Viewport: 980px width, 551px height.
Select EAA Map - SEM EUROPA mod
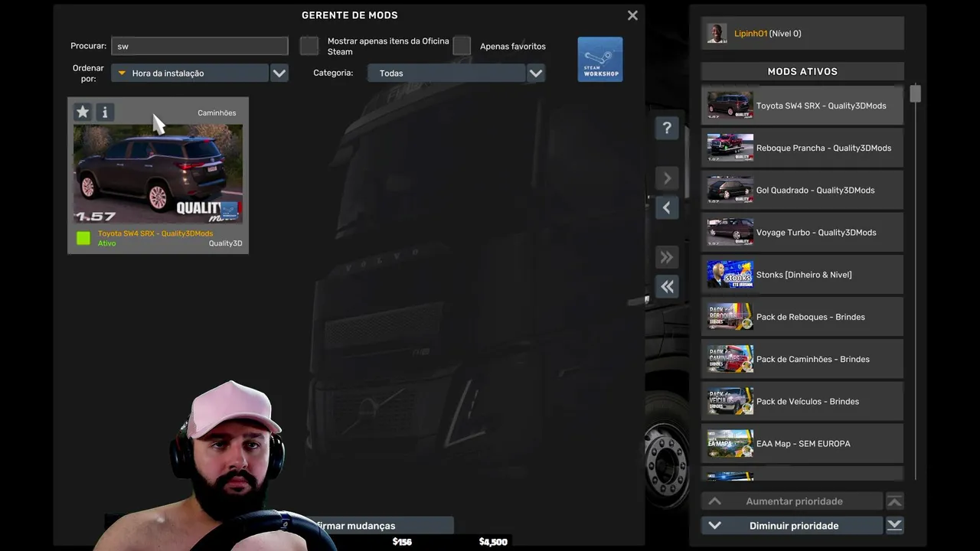tap(802, 443)
